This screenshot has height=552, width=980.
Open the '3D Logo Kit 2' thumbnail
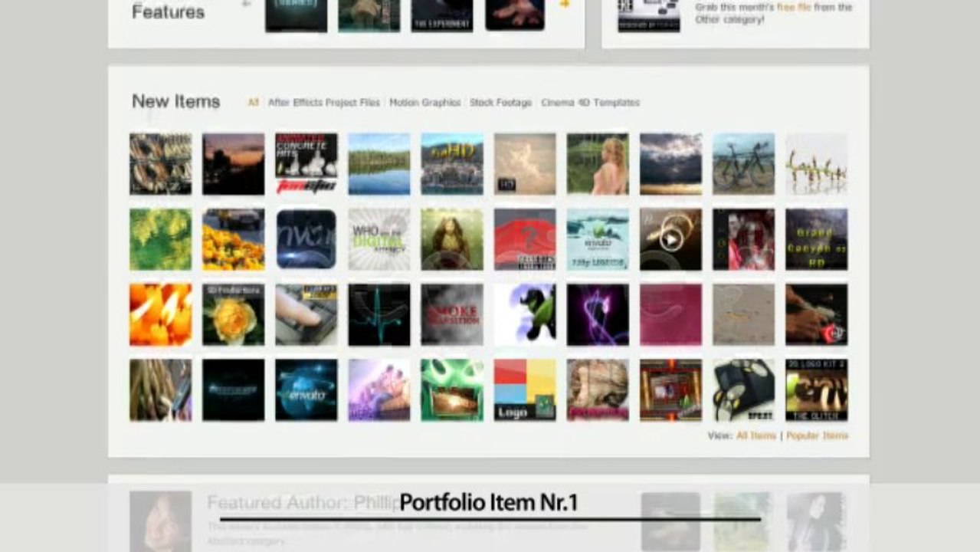point(817,389)
